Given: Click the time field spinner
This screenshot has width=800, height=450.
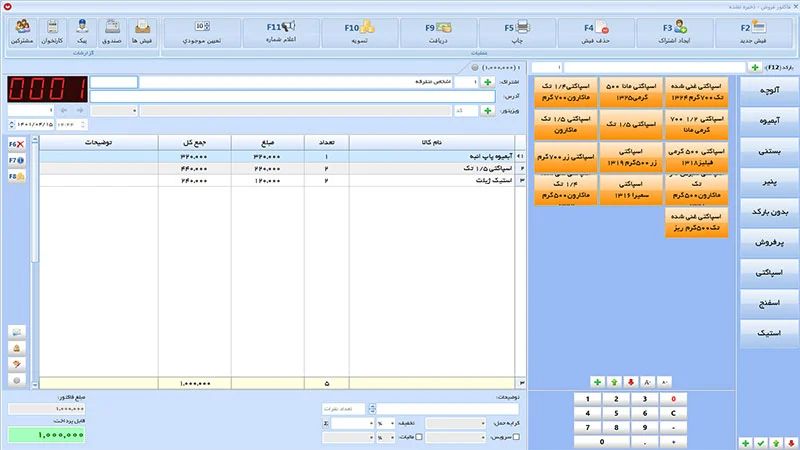Looking at the screenshot, I should [x=83, y=124].
